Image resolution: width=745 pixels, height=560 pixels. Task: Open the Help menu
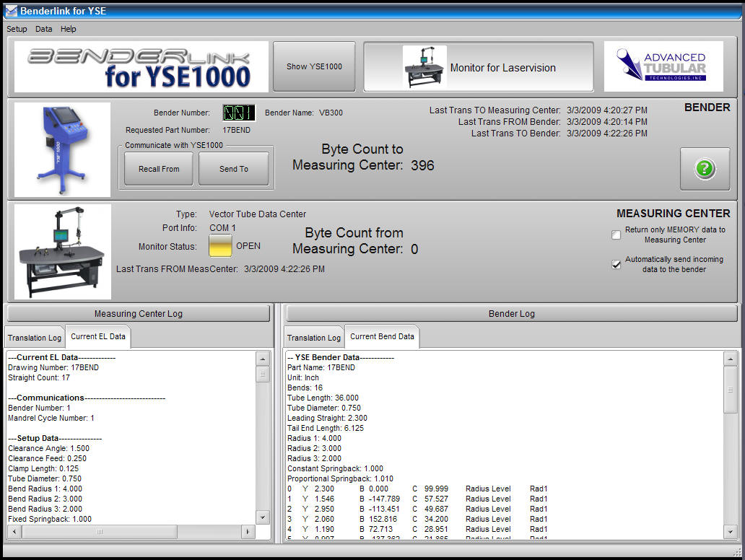(x=69, y=29)
